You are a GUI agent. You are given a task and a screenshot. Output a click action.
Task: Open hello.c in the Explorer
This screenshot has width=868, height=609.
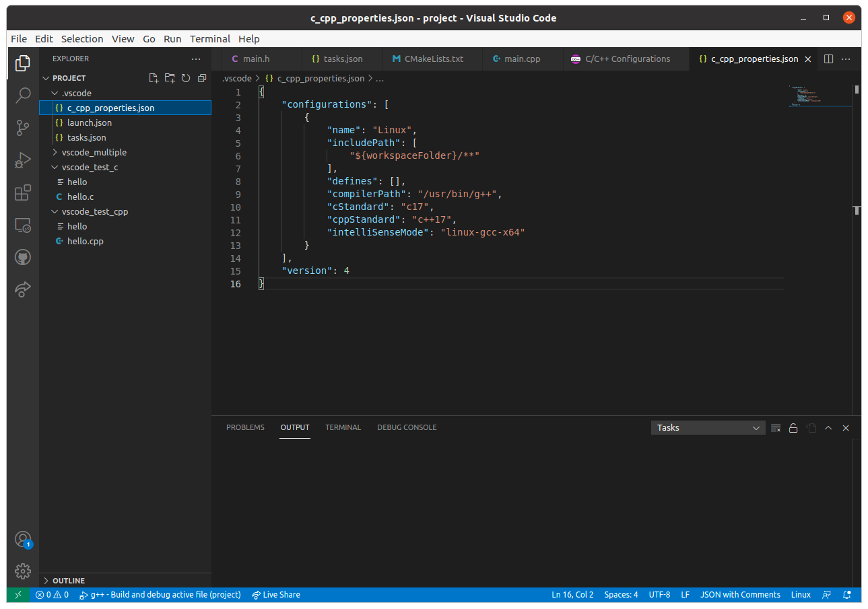tap(125, 196)
